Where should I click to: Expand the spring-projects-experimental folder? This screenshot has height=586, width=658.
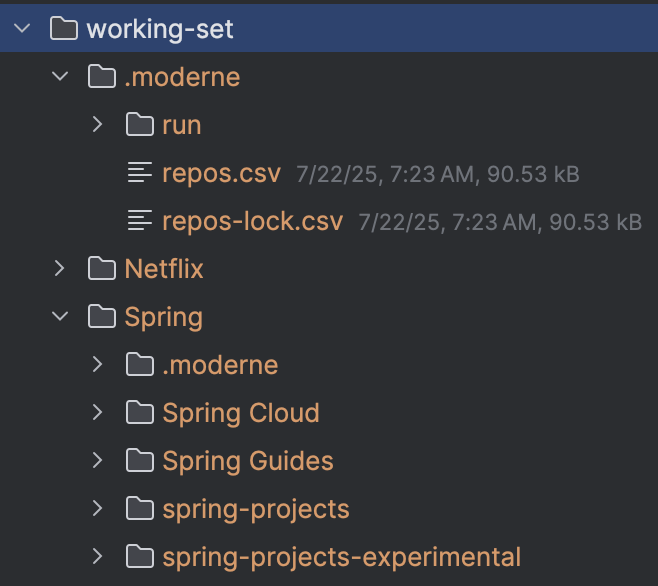coord(97,556)
